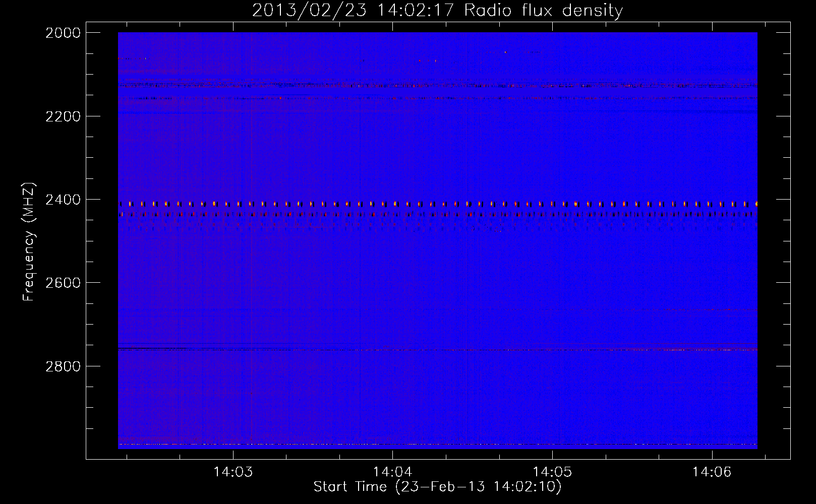Click the 2000 frequency tick label
The image size is (816, 504).
[63, 33]
